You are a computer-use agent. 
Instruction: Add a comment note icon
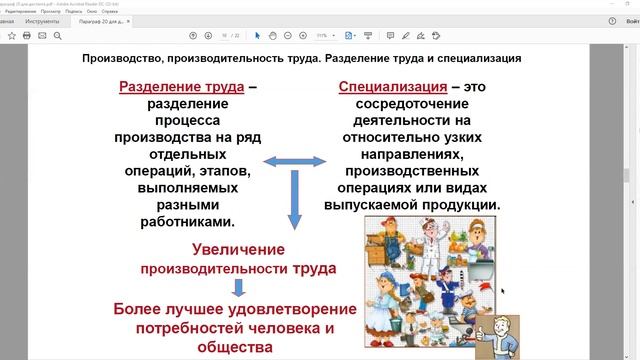coord(390,36)
